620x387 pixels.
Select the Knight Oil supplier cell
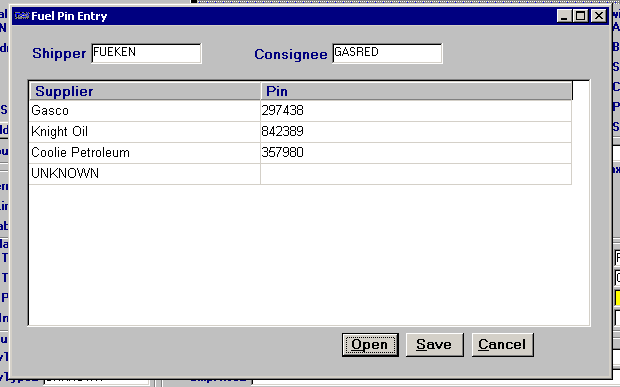[x=145, y=132]
